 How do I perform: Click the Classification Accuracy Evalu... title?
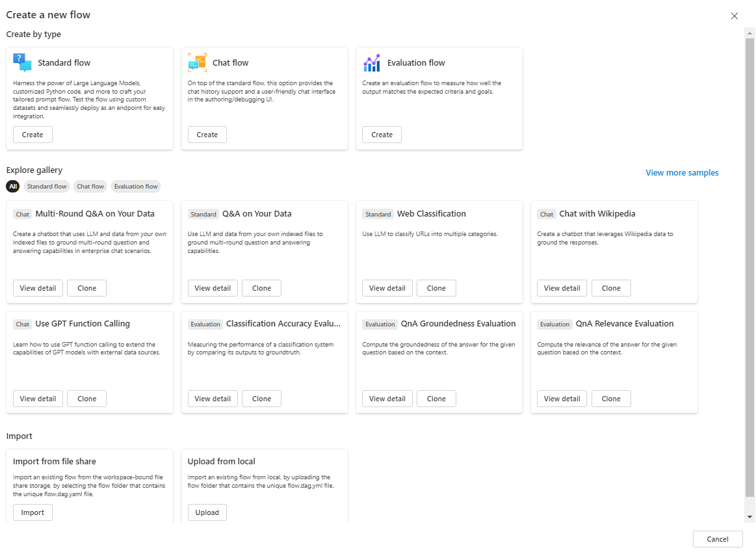pos(283,324)
